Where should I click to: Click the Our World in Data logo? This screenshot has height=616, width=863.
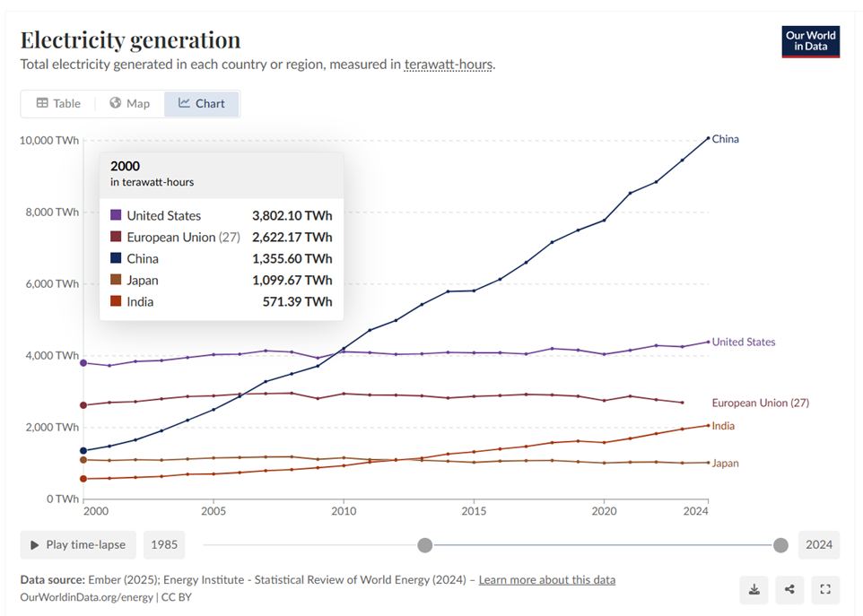pos(810,41)
